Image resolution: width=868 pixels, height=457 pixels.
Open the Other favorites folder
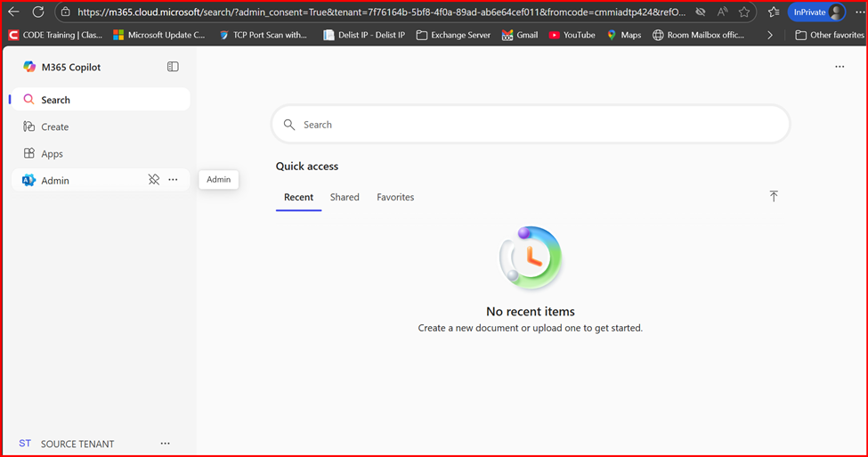(x=829, y=35)
